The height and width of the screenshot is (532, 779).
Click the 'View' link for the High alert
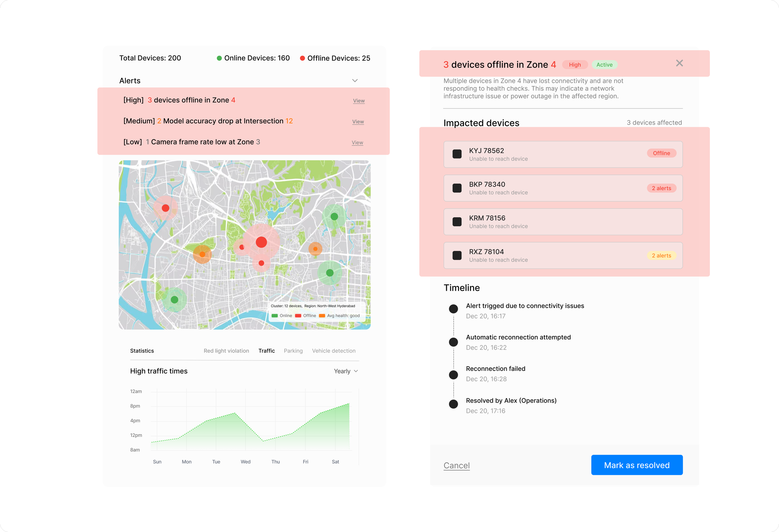pos(358,101)
